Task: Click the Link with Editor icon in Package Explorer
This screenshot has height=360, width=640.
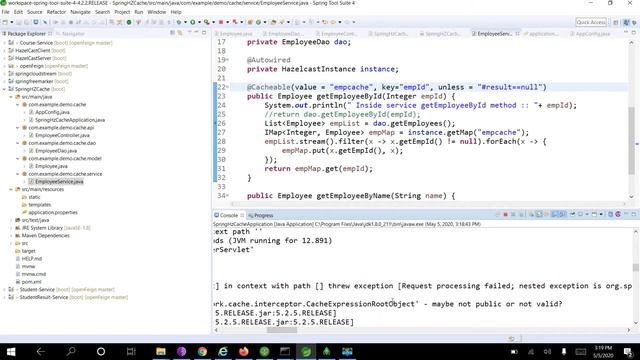Action: [x=180, y=33]
